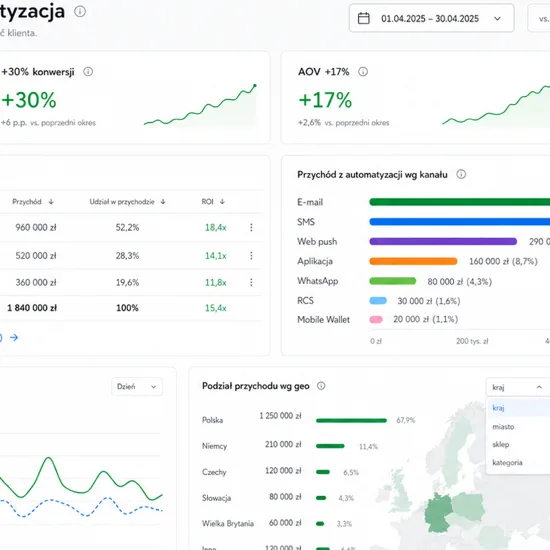550x550 pixels.
Task: Click the Aplikacja orange bar
Action: click(x=413, y=261)
